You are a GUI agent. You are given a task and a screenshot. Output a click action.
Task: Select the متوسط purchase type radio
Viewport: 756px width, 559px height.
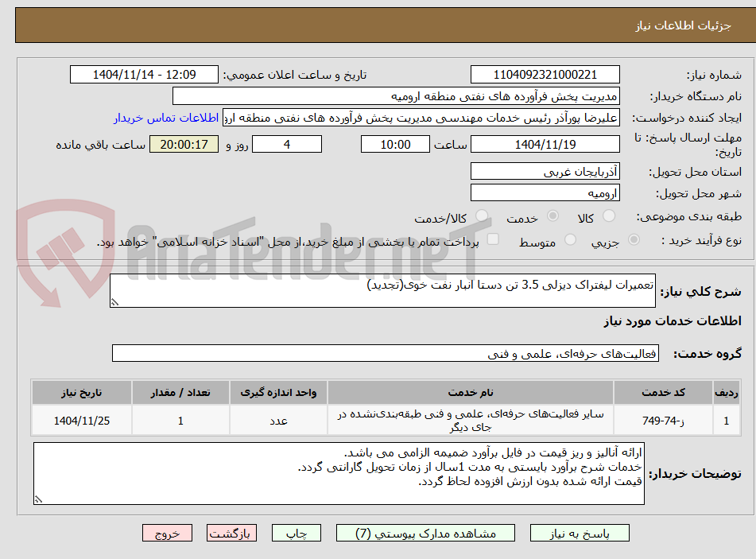click(x=570, y=239)
